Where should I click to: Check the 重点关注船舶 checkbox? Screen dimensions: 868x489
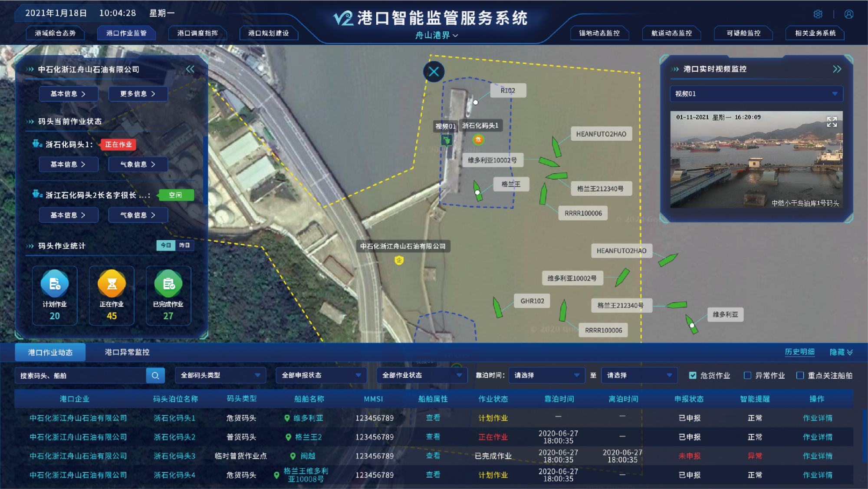click(x=800, y=375)
